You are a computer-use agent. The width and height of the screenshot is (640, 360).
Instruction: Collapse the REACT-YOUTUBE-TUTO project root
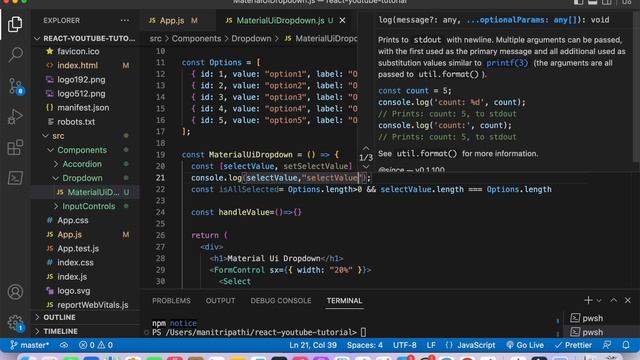85,38
